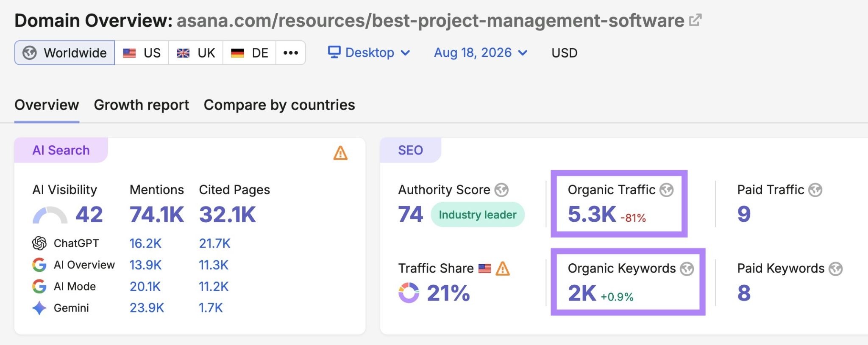The height and width of the screenshot is (345, 868).
Task: Click the Industry leader badge
Action: pos(478,215)
